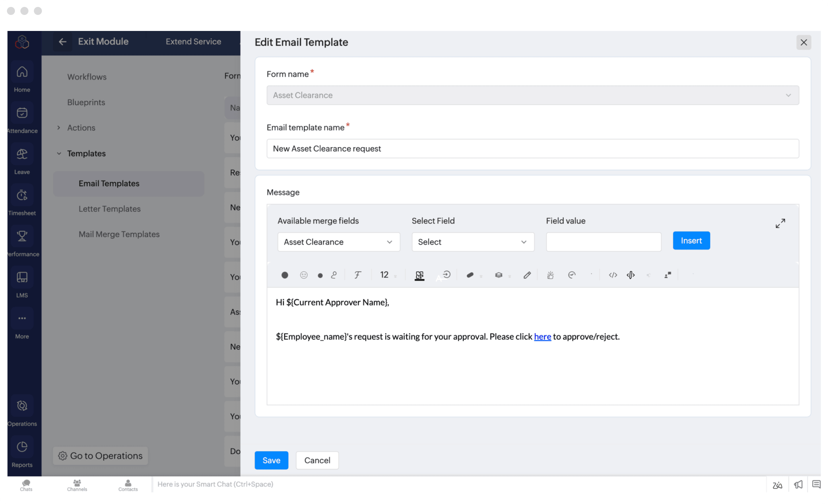Click the Field value input box
828x504 pixels.
pyautogui.click(x=603, y=242)
